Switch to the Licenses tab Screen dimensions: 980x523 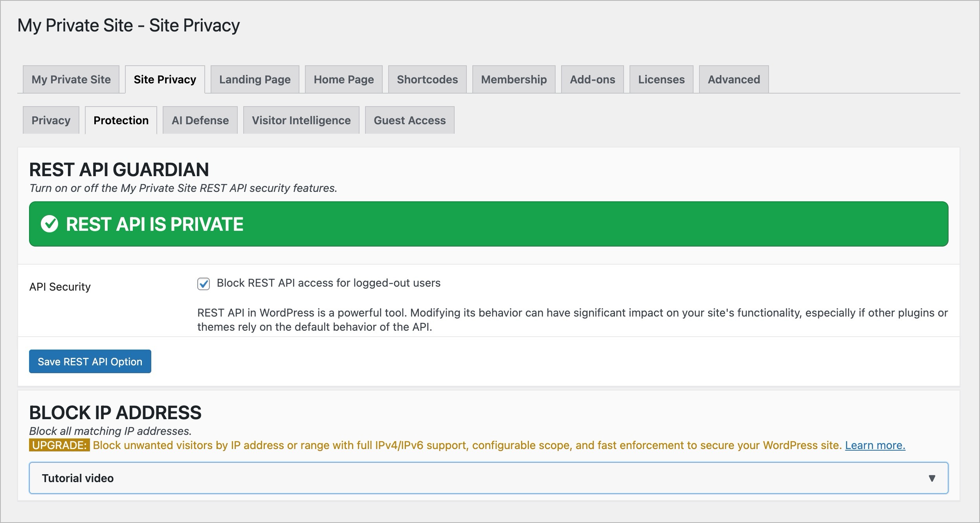tap(662, 79)
